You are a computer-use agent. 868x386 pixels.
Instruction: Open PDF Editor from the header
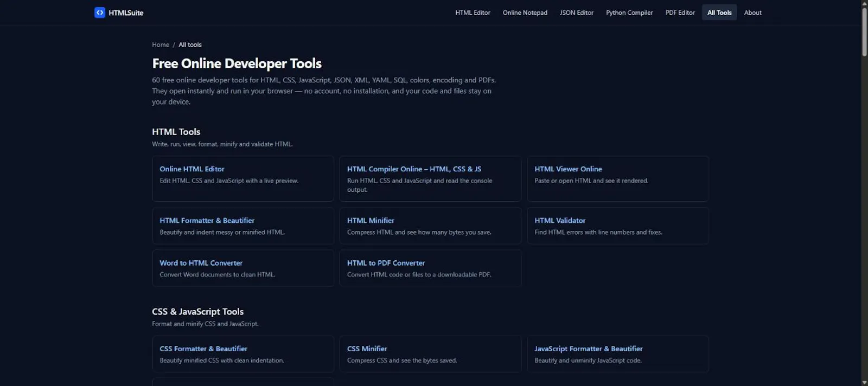click(680, 12)
